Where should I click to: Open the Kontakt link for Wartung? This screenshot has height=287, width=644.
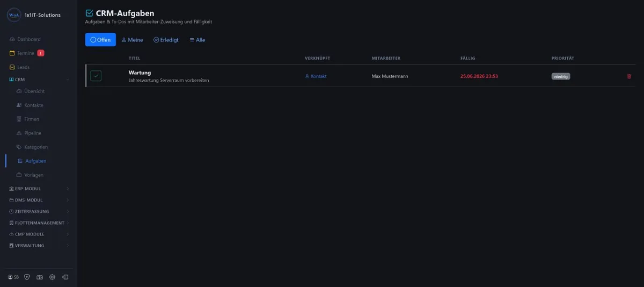pos(316,76)
